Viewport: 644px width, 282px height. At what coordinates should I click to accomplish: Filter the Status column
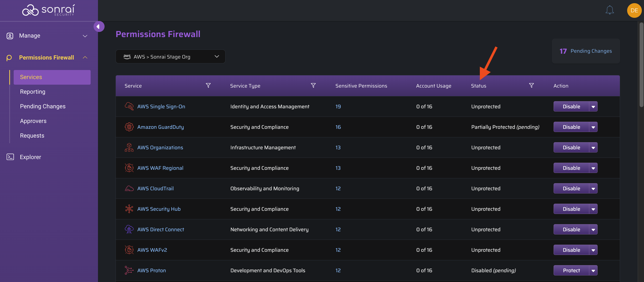click(531, 86)
